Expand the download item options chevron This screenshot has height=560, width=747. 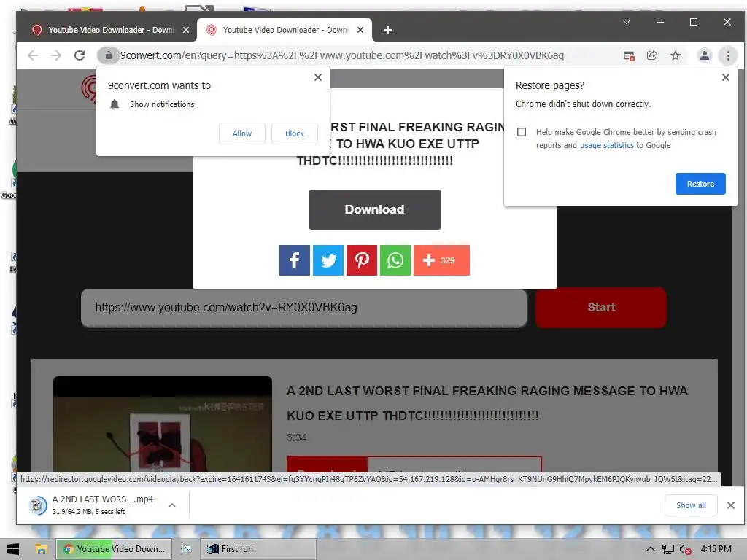pos(172,505)
